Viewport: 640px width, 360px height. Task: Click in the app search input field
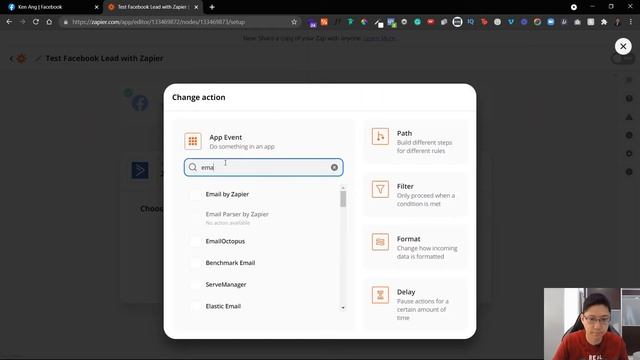263,167
